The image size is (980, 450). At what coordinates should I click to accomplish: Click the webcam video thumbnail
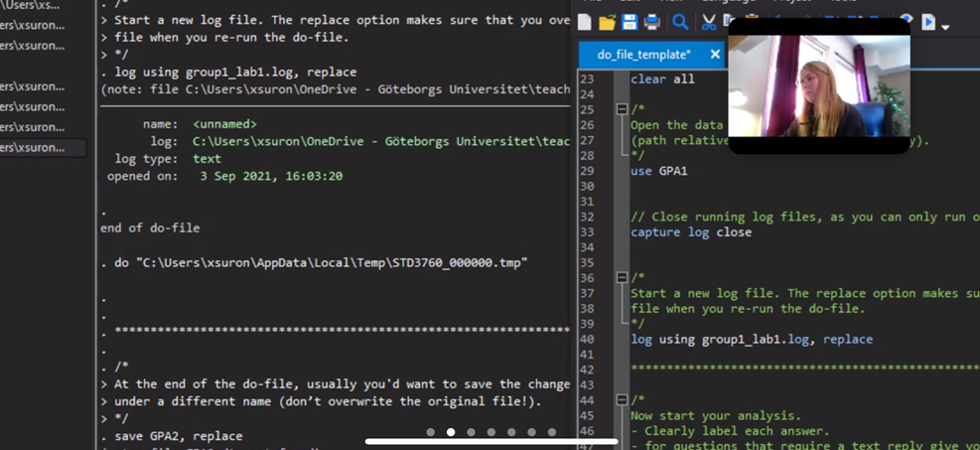819,85
